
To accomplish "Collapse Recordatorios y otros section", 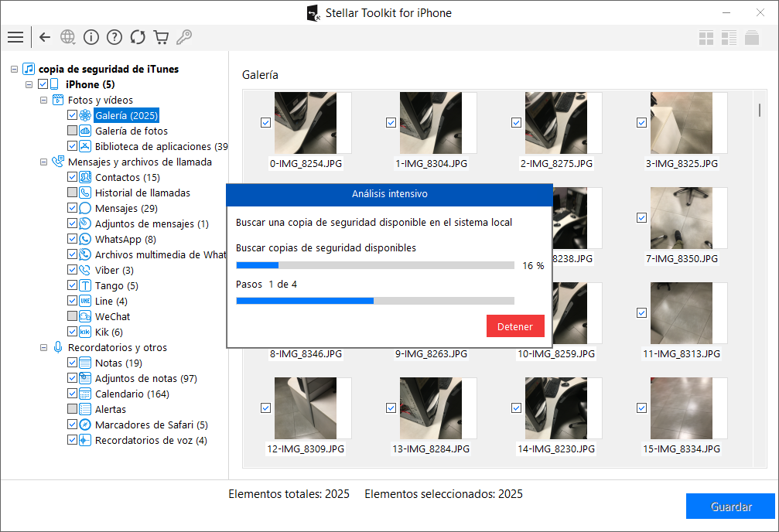I will pos(44,348).
